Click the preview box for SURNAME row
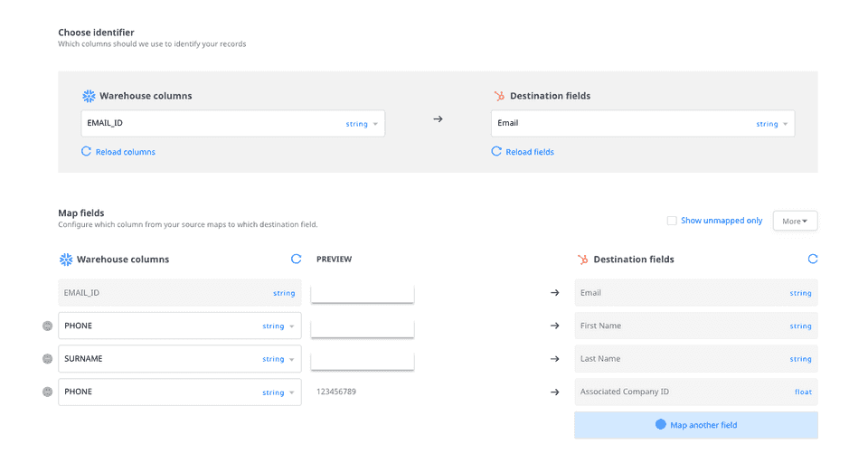This screenshot has width=868, height=463. click(362, 360)
